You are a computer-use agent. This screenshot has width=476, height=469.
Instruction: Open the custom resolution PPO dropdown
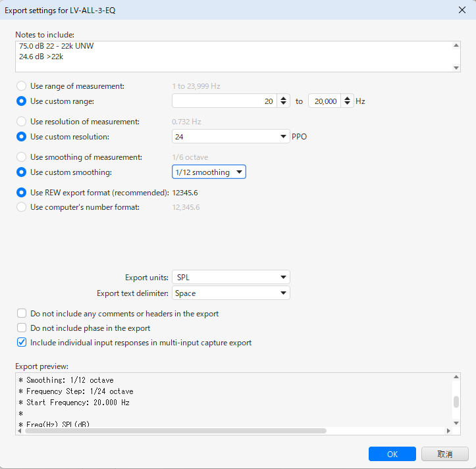(230, 137)
